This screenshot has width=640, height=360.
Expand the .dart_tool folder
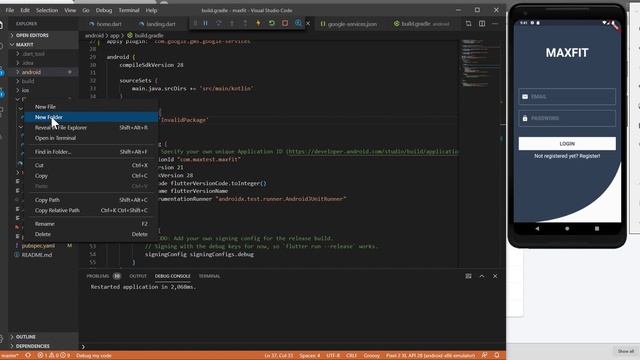click(43, 54)
